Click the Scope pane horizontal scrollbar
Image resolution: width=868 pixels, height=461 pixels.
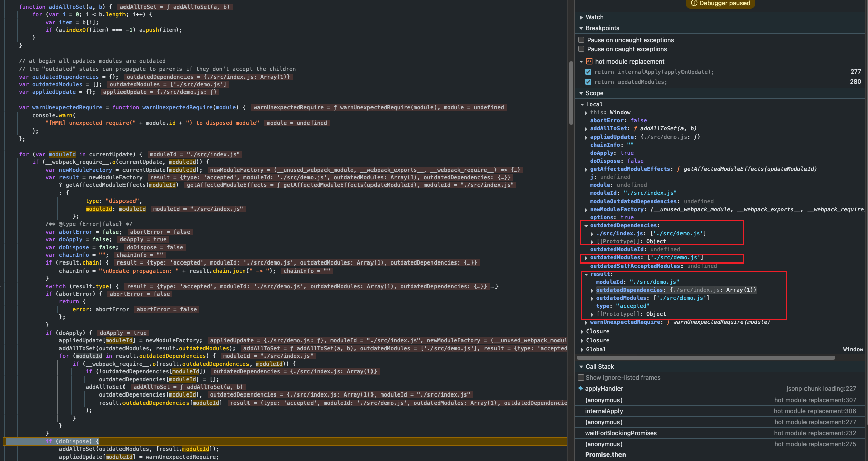point(706,358)
